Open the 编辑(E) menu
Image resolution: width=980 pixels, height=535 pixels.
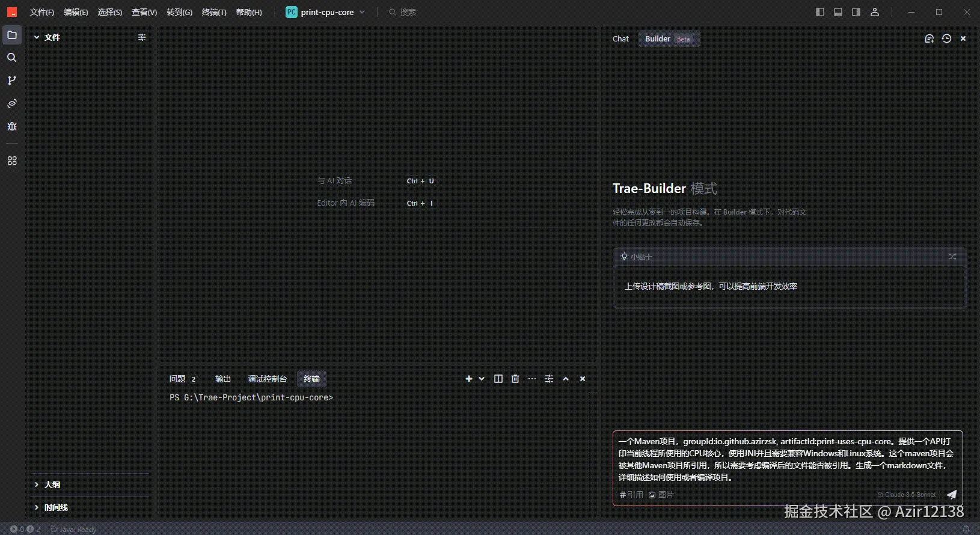[76, 12]
